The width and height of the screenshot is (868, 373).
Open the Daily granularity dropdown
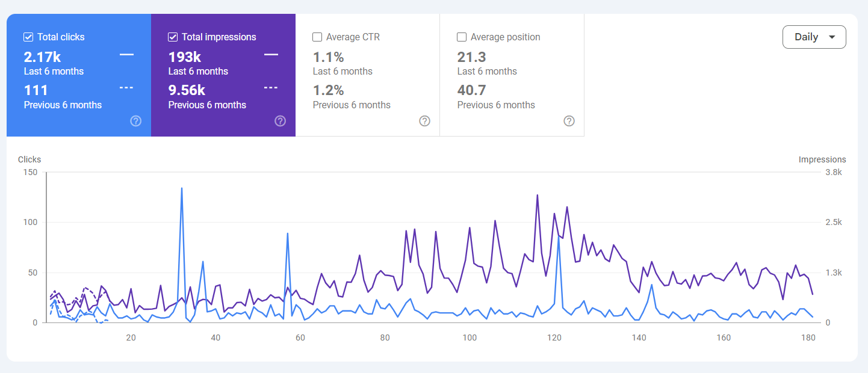(x=814, y=37)
